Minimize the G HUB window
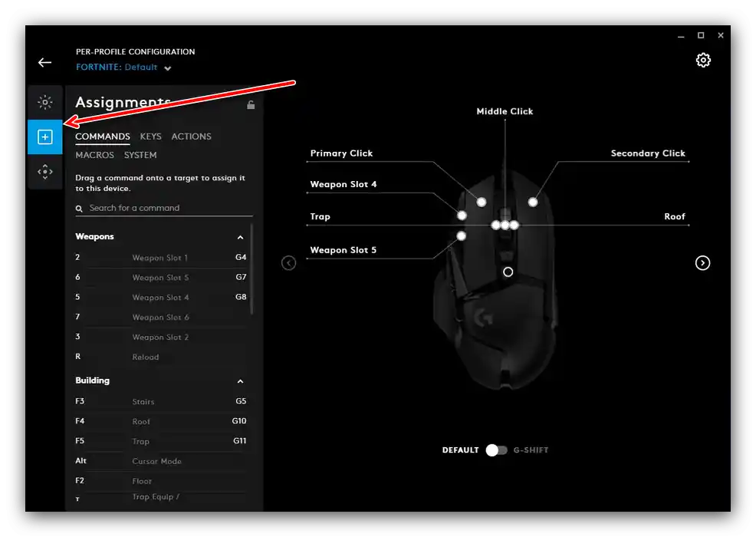Viewport: 756px width, 537px height. pyautogui.click(x=681, y=36)
